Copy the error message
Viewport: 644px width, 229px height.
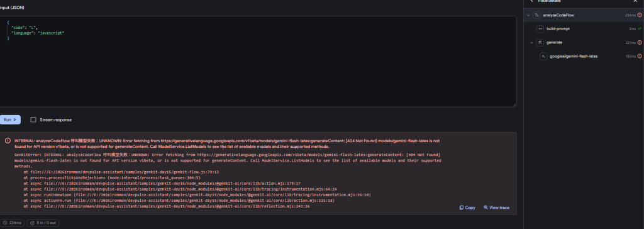coord(467,208)
